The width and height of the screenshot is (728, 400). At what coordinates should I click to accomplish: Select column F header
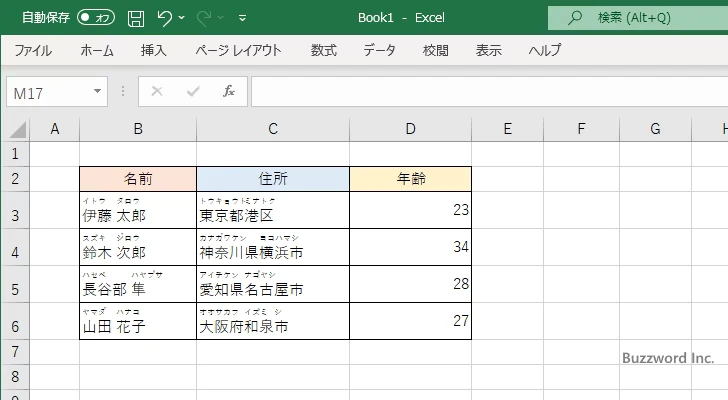tap(581, 129)
